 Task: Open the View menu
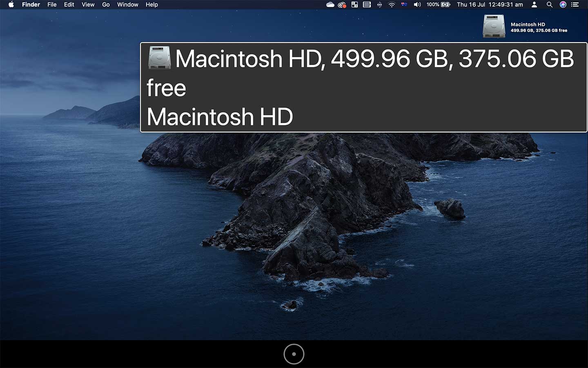click(x=88, y=4)
